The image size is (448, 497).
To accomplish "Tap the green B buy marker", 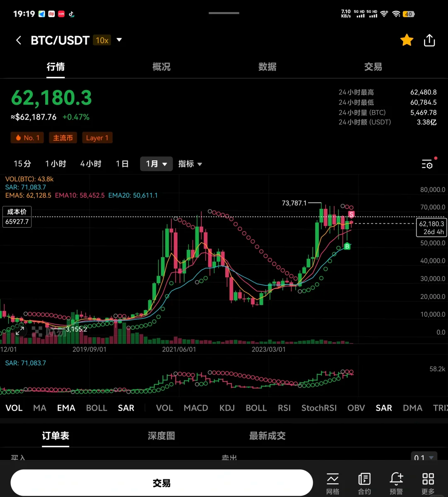I will click(x=347, y=246).
